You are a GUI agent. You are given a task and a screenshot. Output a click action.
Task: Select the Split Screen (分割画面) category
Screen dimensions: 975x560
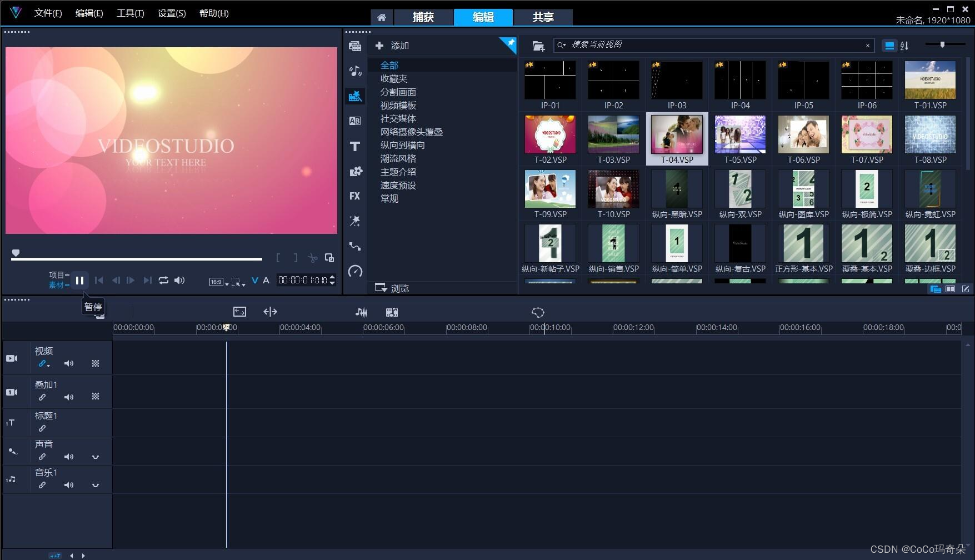[398, 92]
